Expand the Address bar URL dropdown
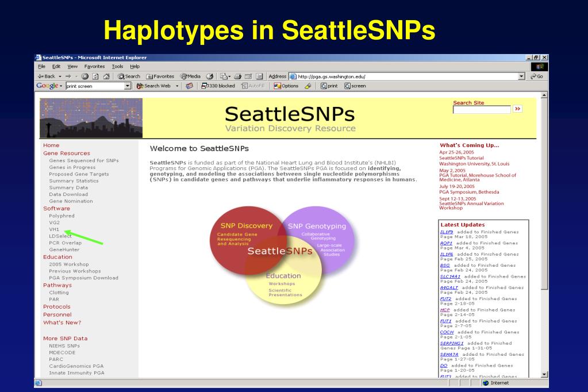This screenshot has width=588, height=392. [521, 76]
